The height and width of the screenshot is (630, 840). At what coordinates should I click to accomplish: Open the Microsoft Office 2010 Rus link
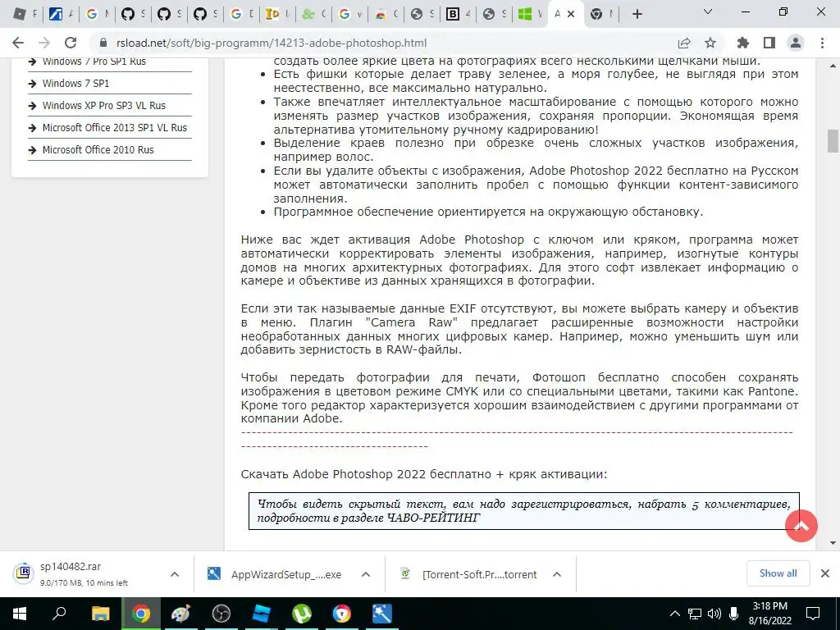tap(98, 150)
